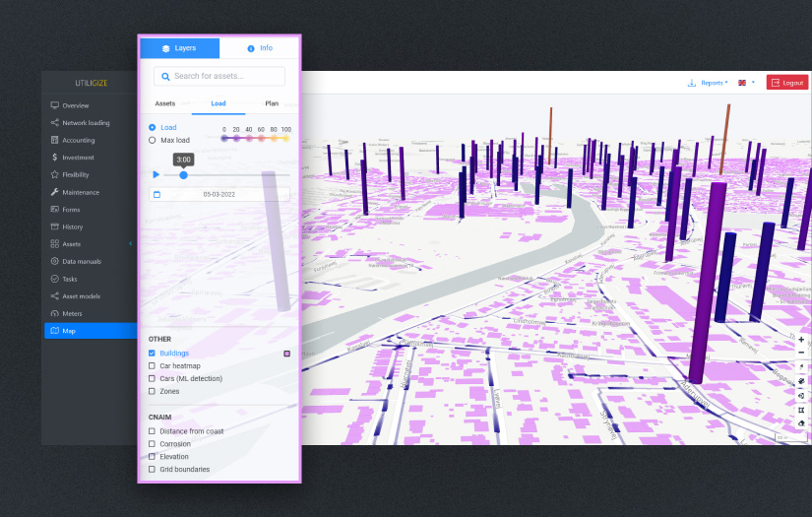Check the Zones layer
This screenshot has width=812, height=517.
click(152, 392)
